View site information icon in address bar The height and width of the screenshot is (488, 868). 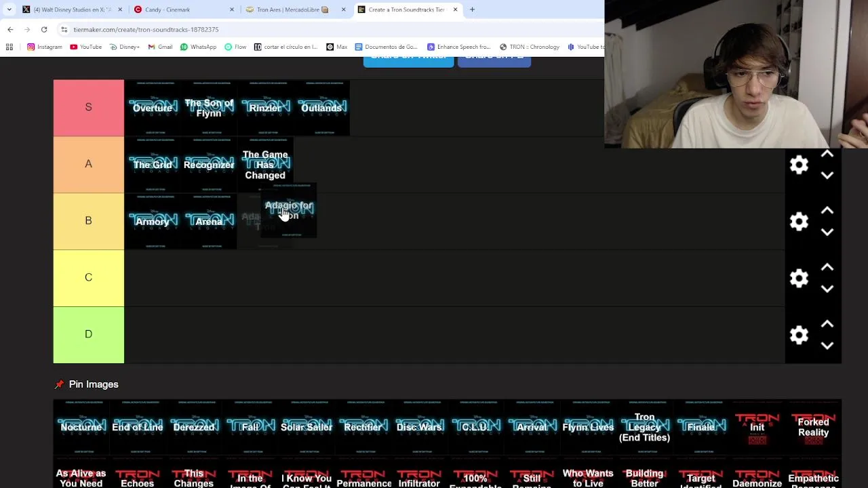[x=64, y=29]
